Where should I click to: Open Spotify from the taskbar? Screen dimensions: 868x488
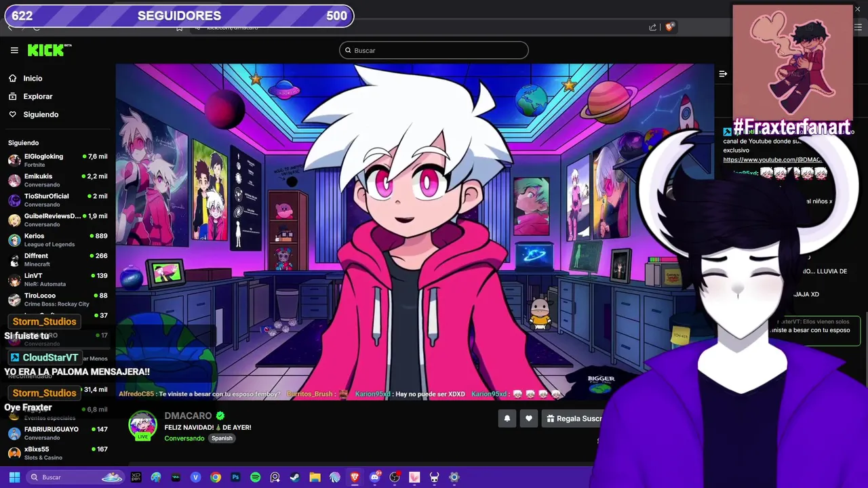[255, 477]
